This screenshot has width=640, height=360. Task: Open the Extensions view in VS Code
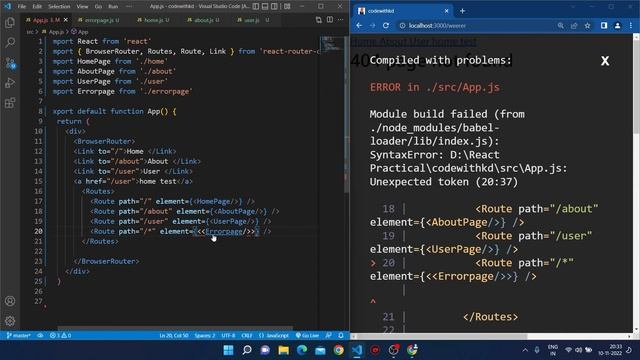(x=10, y=103)
